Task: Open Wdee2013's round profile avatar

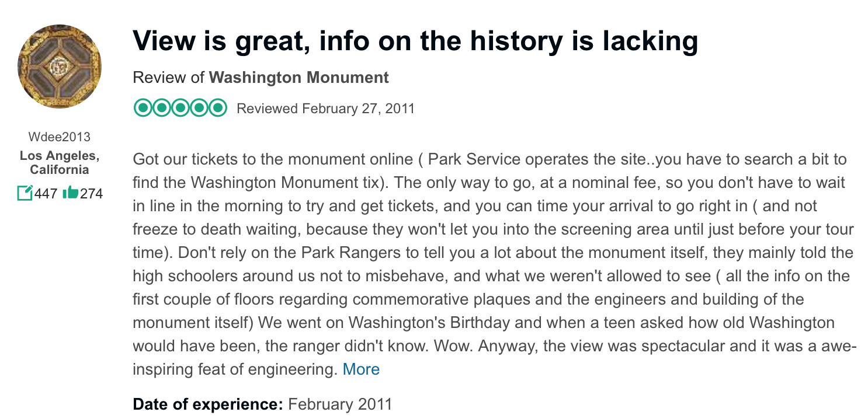Action: click(x=60, y=67)
